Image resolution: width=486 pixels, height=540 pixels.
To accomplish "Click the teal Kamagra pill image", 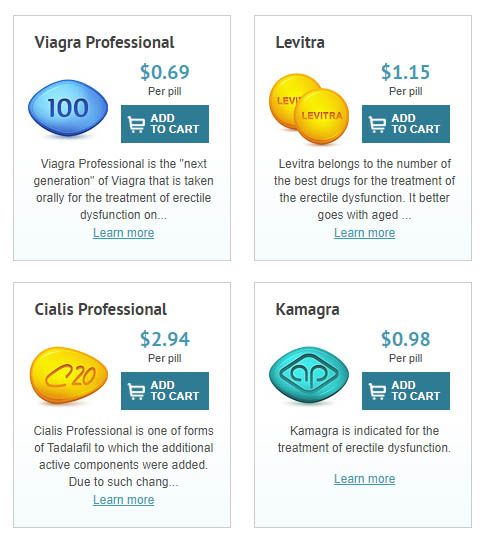I will click(x=309, y=374).
